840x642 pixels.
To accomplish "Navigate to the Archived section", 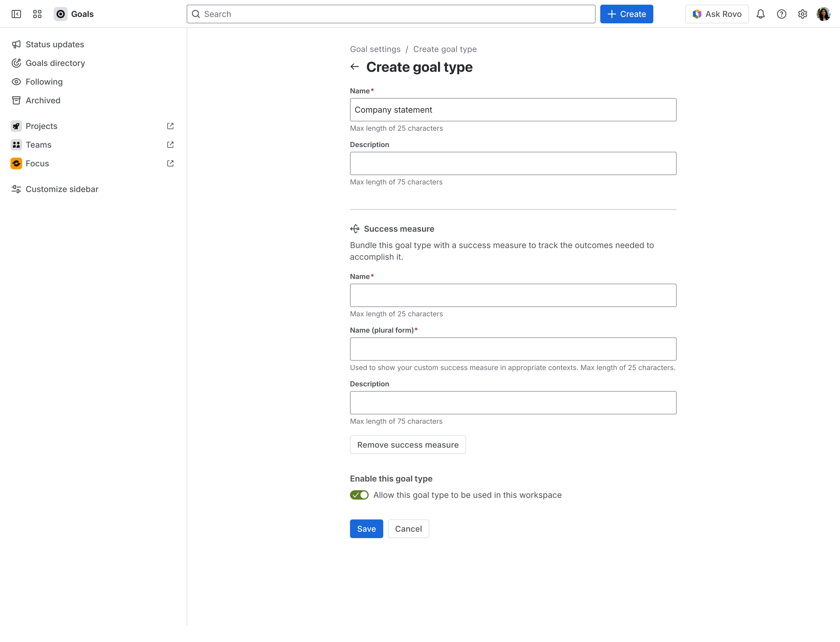I will point(43,100).
